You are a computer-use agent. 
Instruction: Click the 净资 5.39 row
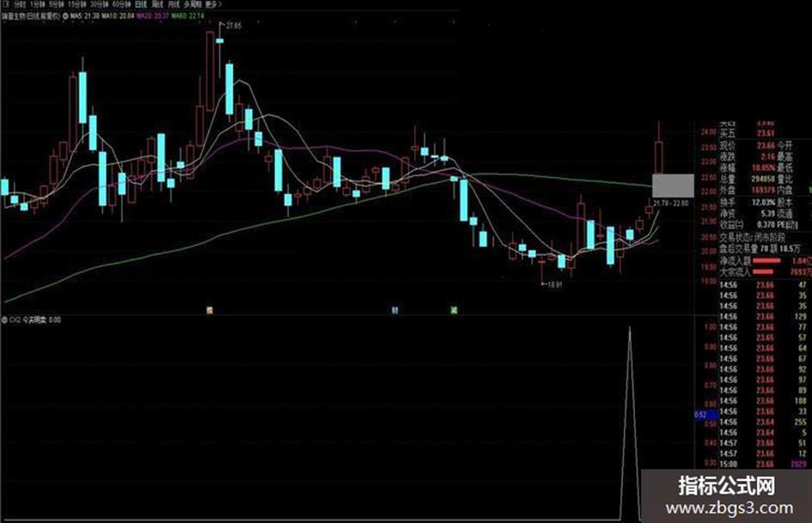click(748, 213)
